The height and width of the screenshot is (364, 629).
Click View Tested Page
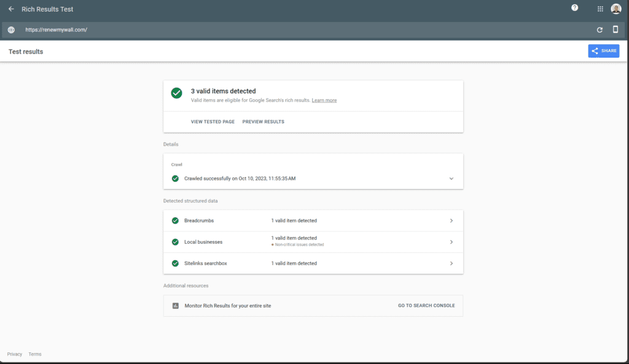click(213, 122)
